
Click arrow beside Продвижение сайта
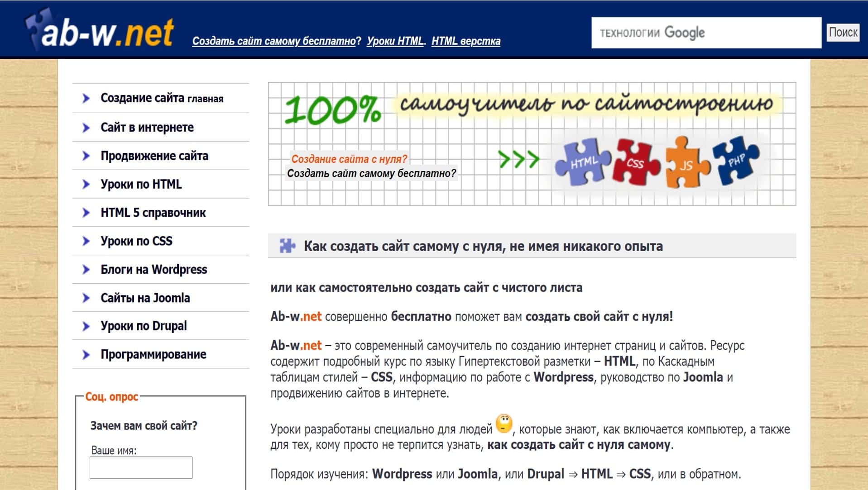click(x=86, y=156)
